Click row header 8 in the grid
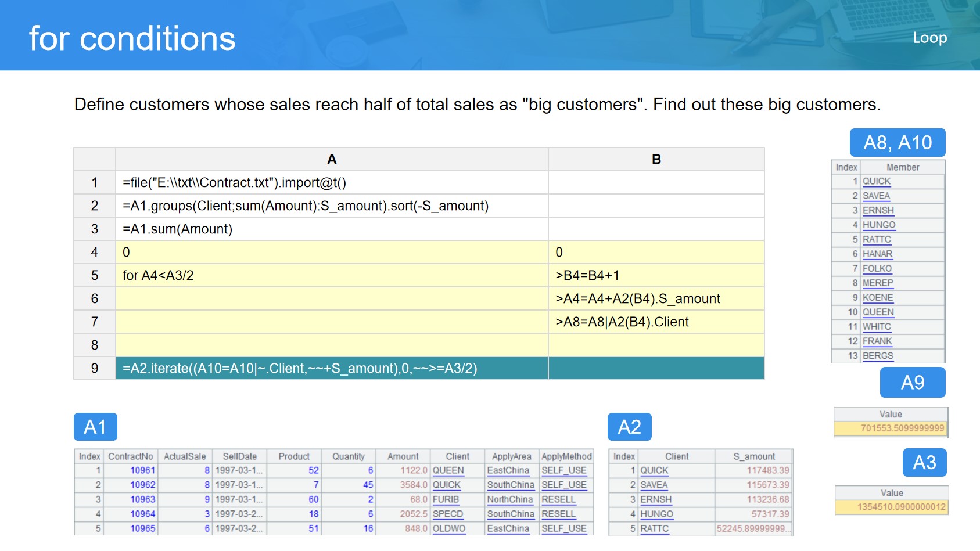Viewport: 980px width, 551px height. (95, 345)
